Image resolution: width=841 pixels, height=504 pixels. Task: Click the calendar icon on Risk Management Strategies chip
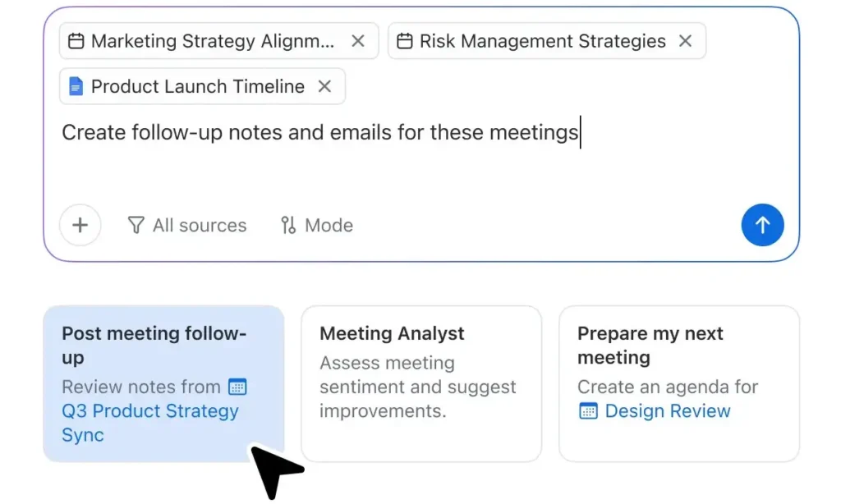pos(403,40)
